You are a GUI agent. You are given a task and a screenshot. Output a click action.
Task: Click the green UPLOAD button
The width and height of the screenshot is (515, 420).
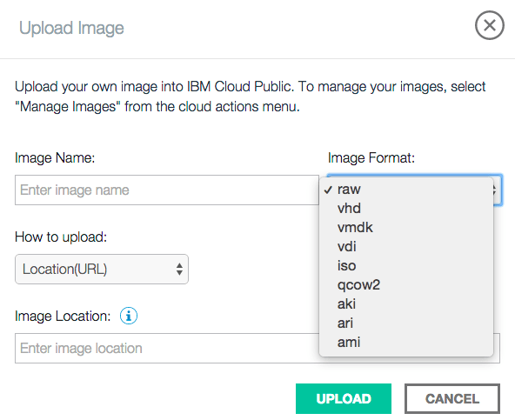(x=344, y=398)
